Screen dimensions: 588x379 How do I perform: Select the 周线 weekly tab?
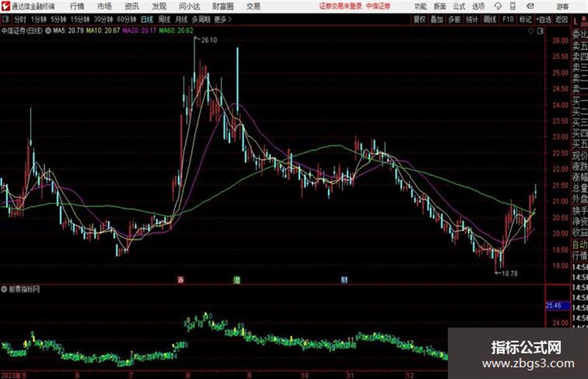164,19
